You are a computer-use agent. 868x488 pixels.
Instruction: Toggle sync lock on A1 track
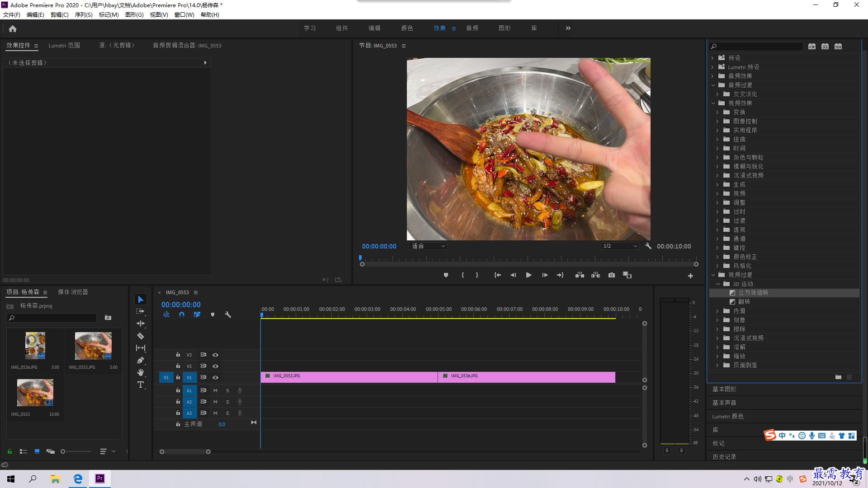[203, 390]
